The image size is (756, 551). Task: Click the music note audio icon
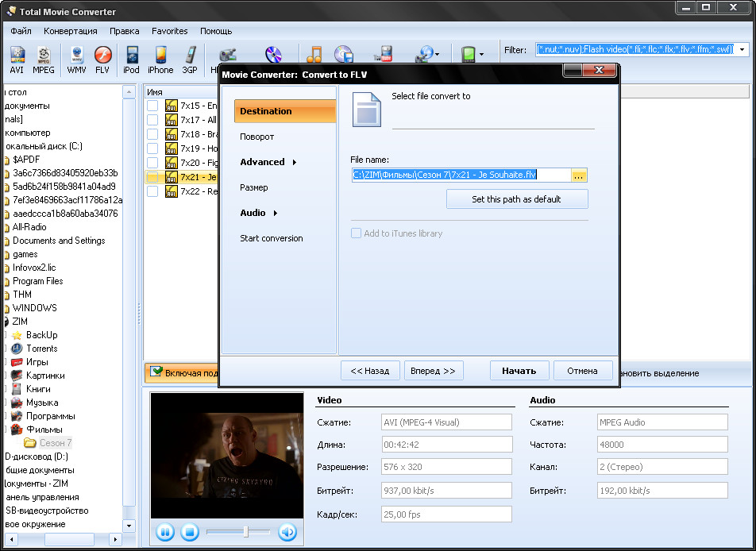click(x=314, y=55)
